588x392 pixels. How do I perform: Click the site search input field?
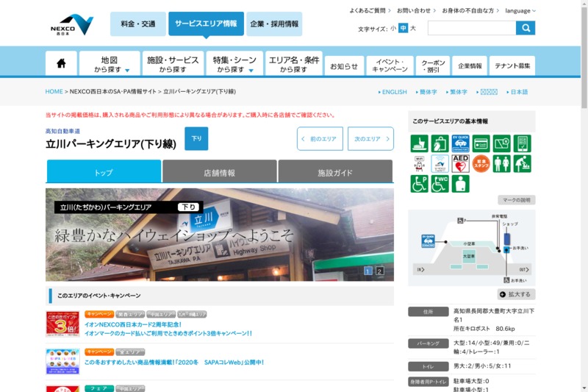[x=471, y=28]
